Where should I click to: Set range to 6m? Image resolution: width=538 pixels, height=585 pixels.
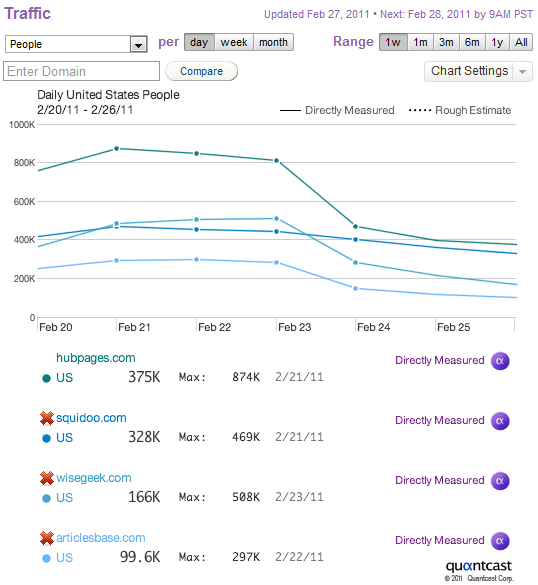(x=472, y=42)
